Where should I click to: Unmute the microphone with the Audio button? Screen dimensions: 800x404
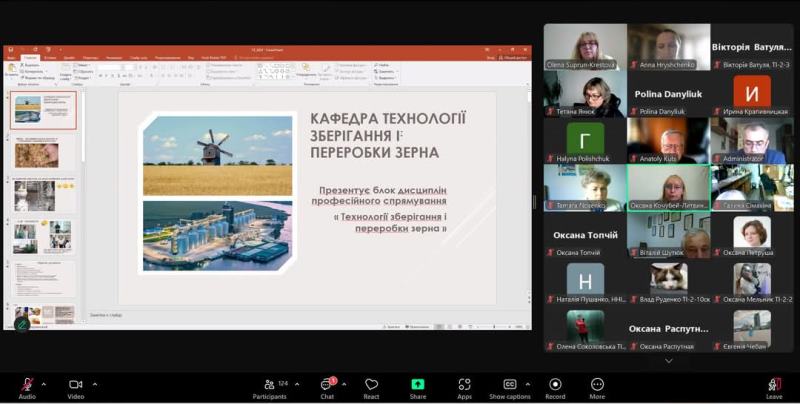click(x=26, y=384)
